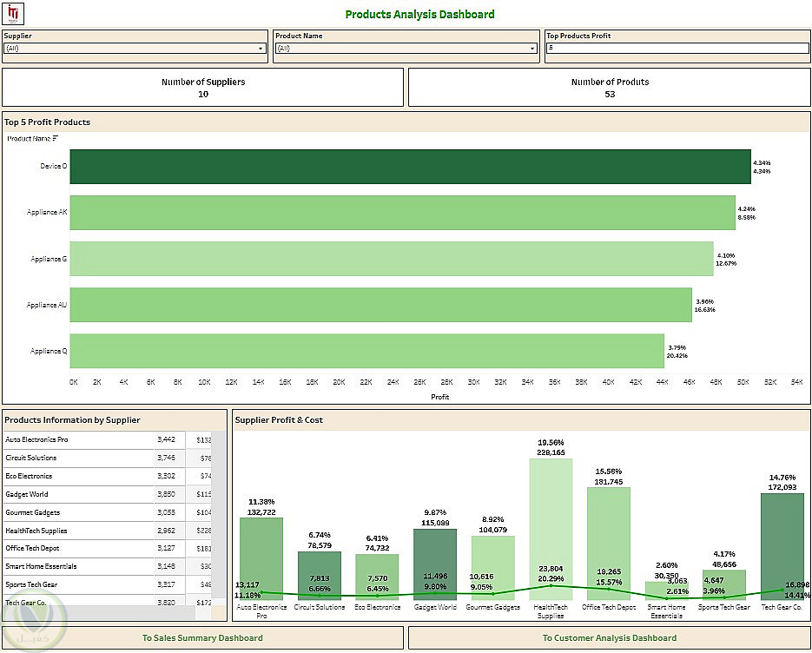Click the 3,442 value for Auto Electronics Pro
The height and width of the screenshot is (653, 812).
166,439
